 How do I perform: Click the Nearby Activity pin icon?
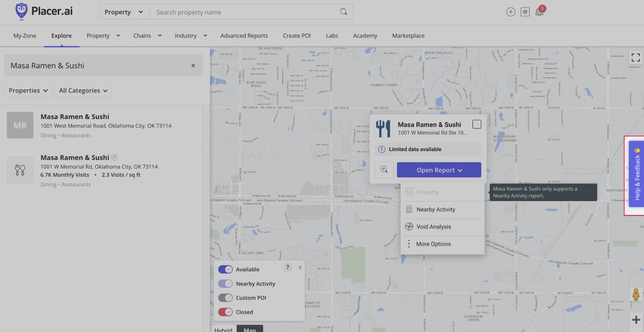pyautogui.click(x=409, y=209)
